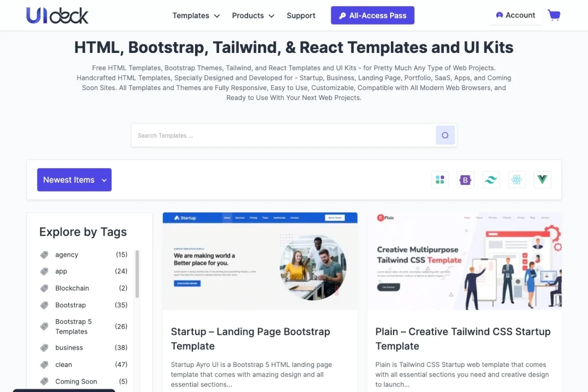Click the tag icon beside Coming Soon
588x392 pixels.
[44, 382]
